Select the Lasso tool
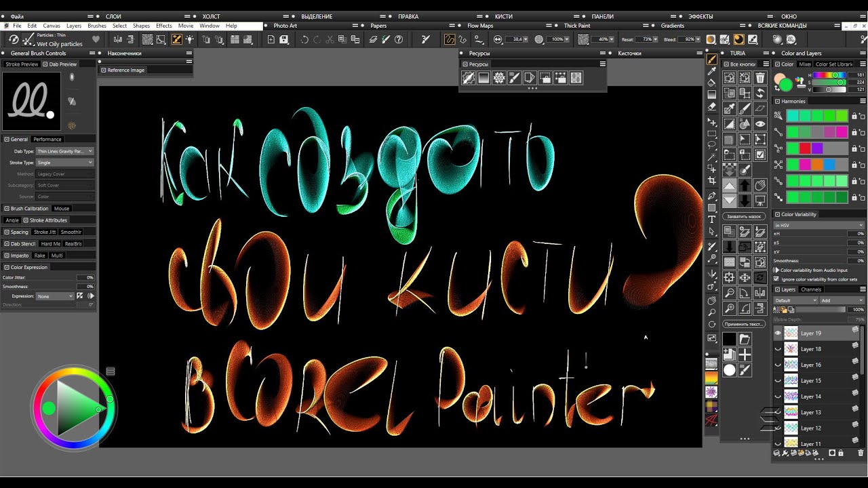Image resolution: width=868 pixels, height=488 pixels. (x=712, y=145)
